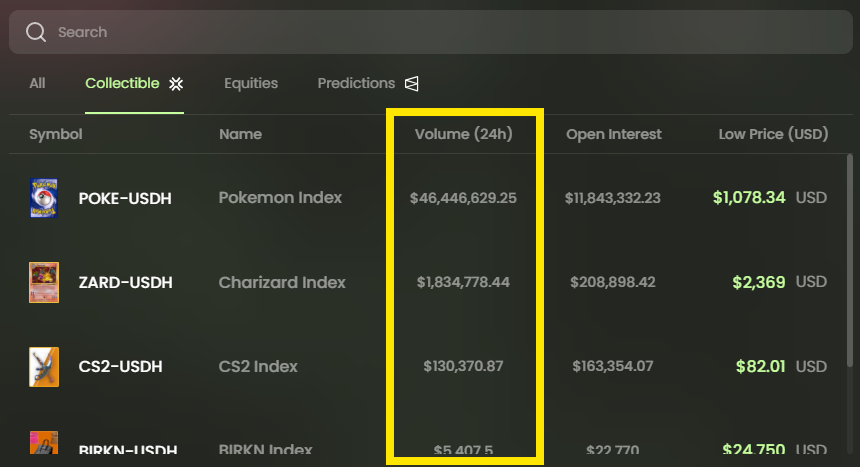Click the BIRKN Index name
Image resolution: width=860 pixels, height=467 pixels.
[x=265, y=449]
